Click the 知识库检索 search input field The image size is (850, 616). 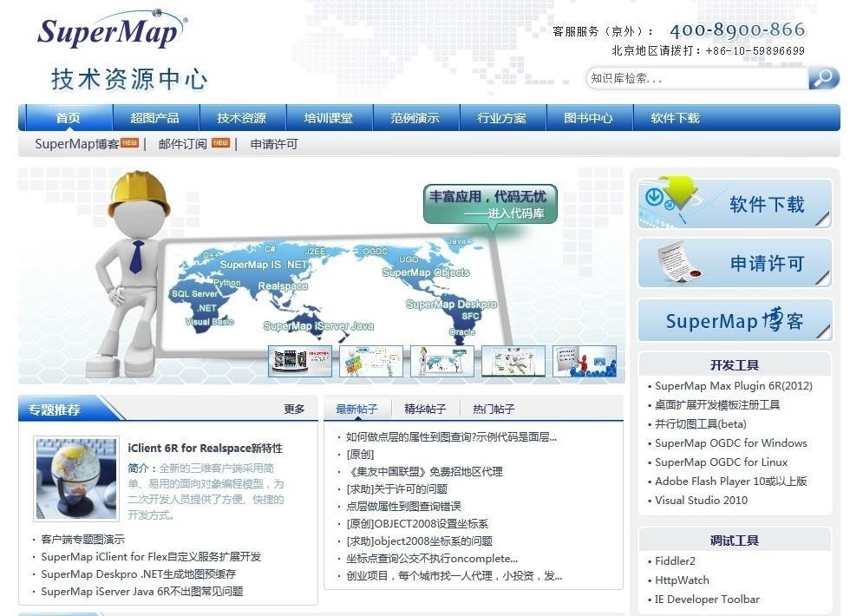pos(694,78)
